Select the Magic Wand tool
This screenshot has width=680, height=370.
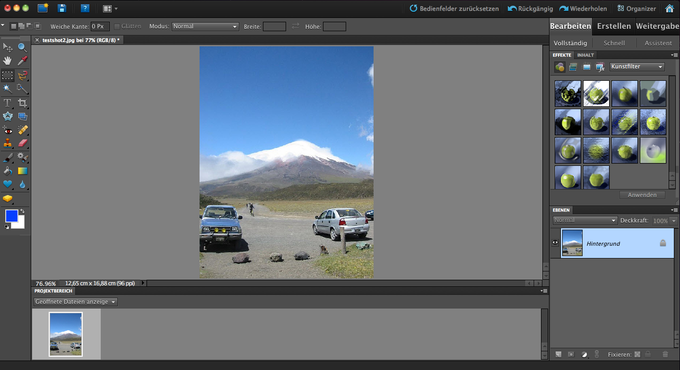click(x=7, y=89)
